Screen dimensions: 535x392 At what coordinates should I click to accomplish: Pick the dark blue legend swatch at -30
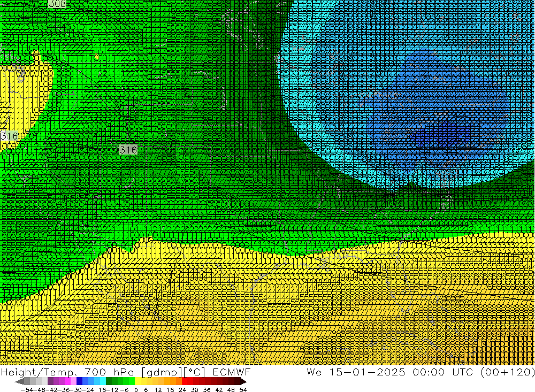point(79,381)
